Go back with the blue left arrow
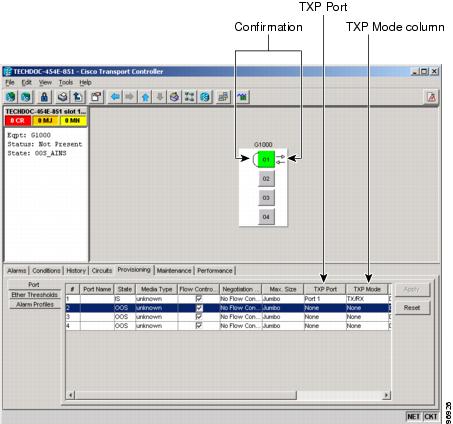The image size is (453, 424). pos(115,97)
